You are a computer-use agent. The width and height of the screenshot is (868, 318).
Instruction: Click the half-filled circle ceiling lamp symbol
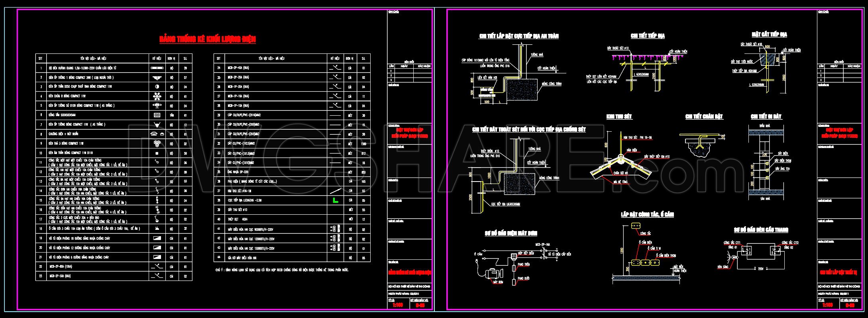(x=157, y=87)
